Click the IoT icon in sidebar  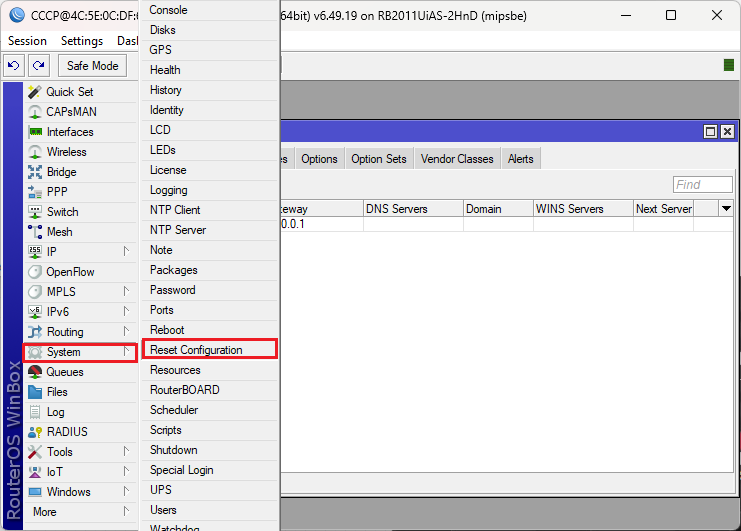34,472
